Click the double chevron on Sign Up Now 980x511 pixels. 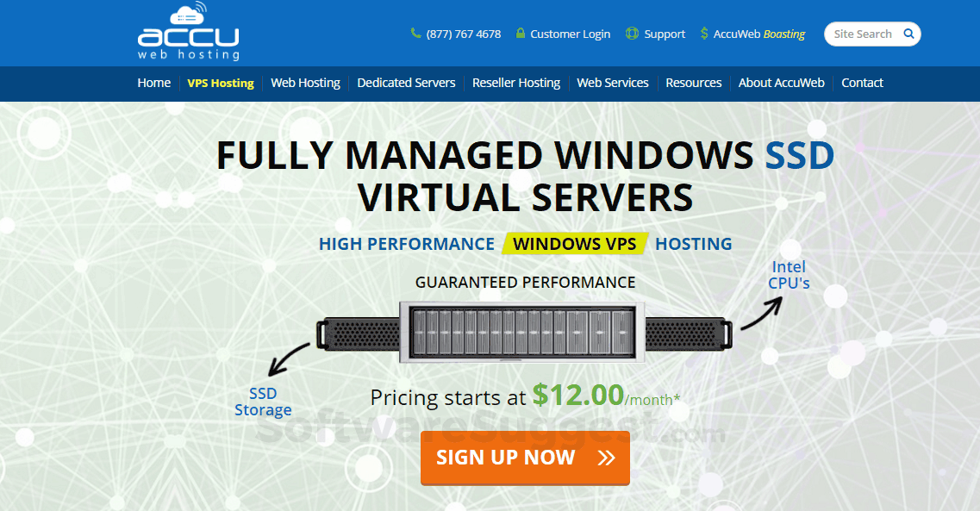tap(606, 458)
